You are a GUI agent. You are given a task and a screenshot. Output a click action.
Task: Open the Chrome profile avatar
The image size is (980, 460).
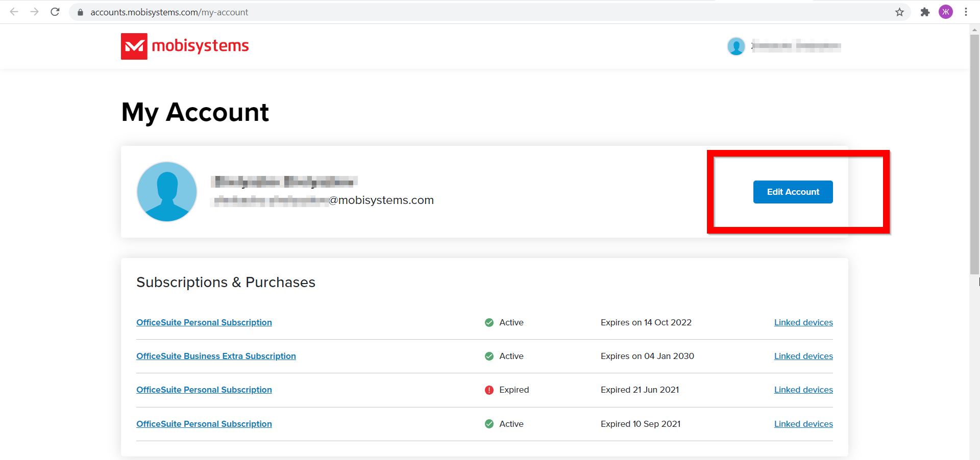(946, 12)
